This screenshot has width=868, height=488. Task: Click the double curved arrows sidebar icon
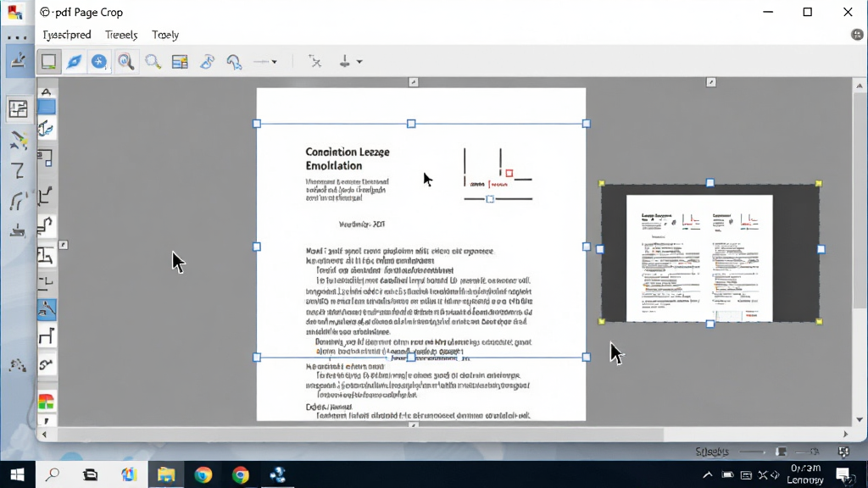[x=19, y=200]
